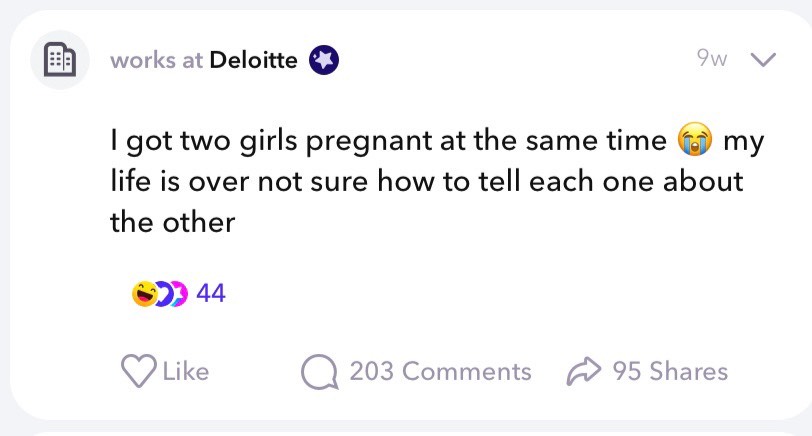The width and height of the screenshot is (812, 436).
Task: Open the post by clicking its text
Action: [x=437, y=181]
